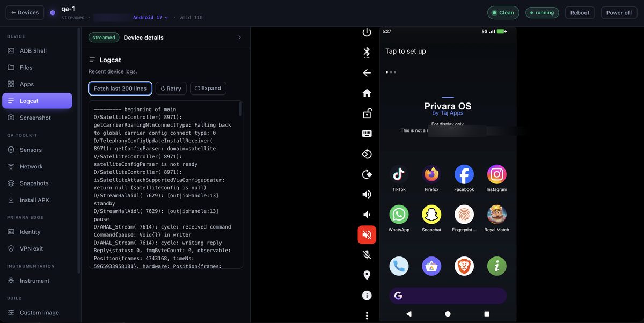
Task: Click the streamed badge in Device details
Action: click(104, 38)
